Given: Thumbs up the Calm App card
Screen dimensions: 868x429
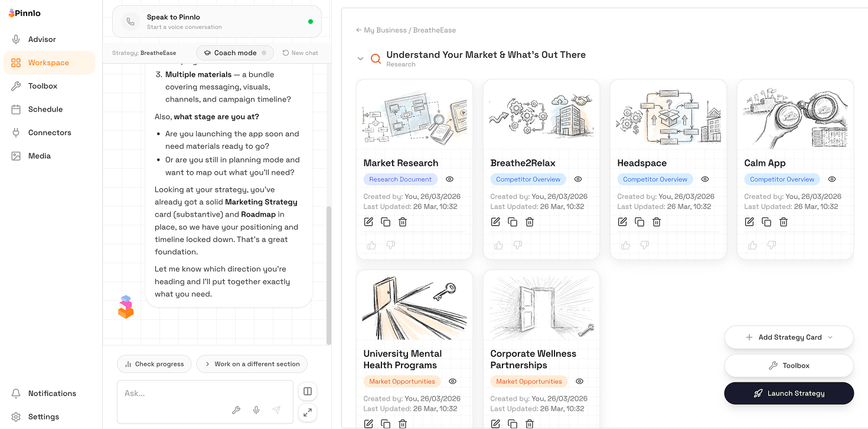Looking at the screenshot, I should (752, 245).
